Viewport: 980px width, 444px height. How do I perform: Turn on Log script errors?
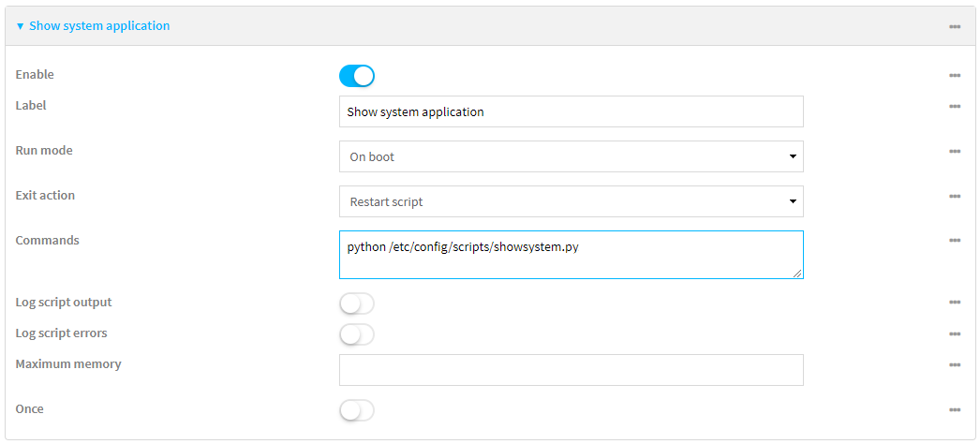pos(357,334)
